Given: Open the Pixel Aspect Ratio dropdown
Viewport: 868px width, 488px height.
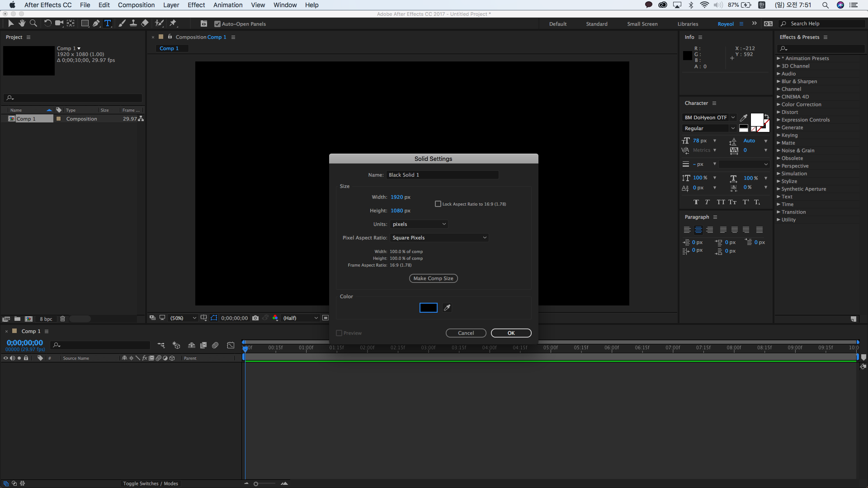Looking at the screenshot, I should coord(439,238).
